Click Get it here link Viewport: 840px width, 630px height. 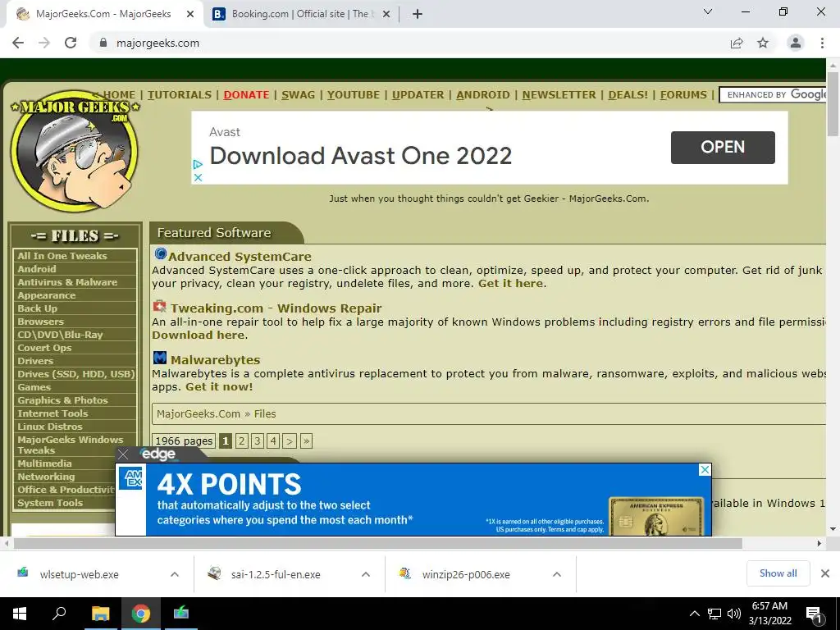pos(510,283)
